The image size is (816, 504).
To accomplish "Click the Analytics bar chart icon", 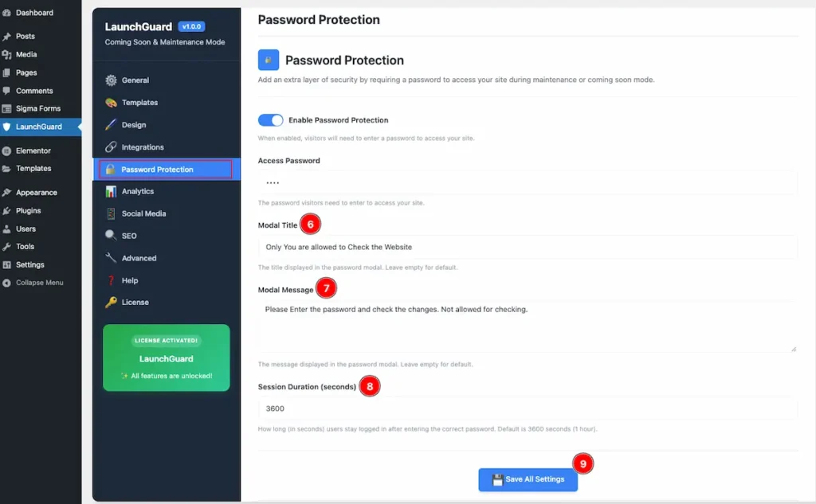I will [111, 191].
